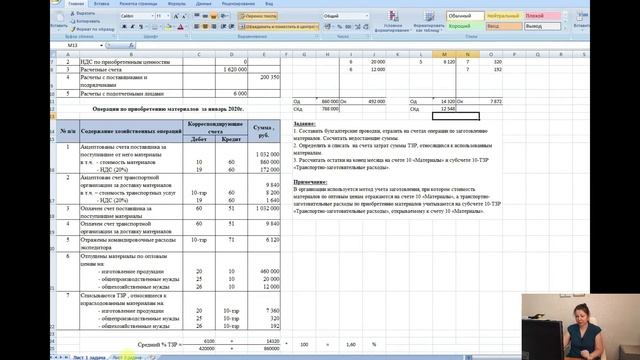640x360 pixels.
Task: Click the Increase Decimal icon
Action: tap(358, 27)
